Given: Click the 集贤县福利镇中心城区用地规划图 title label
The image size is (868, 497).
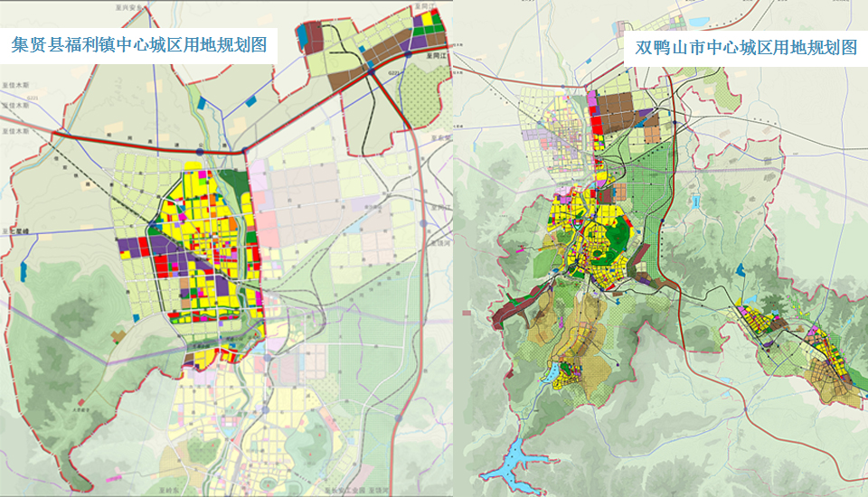Looking at the screenshot, I should point(138,47).
